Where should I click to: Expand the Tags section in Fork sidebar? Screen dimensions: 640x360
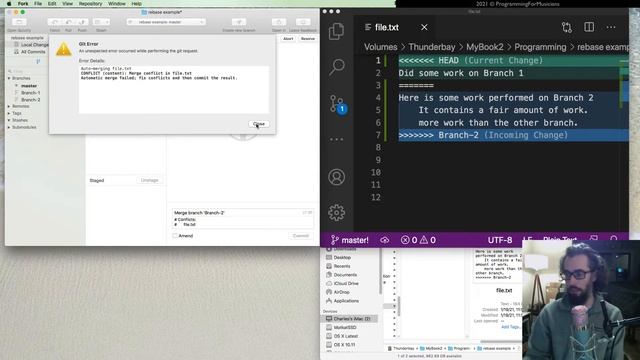click(9, 113)
